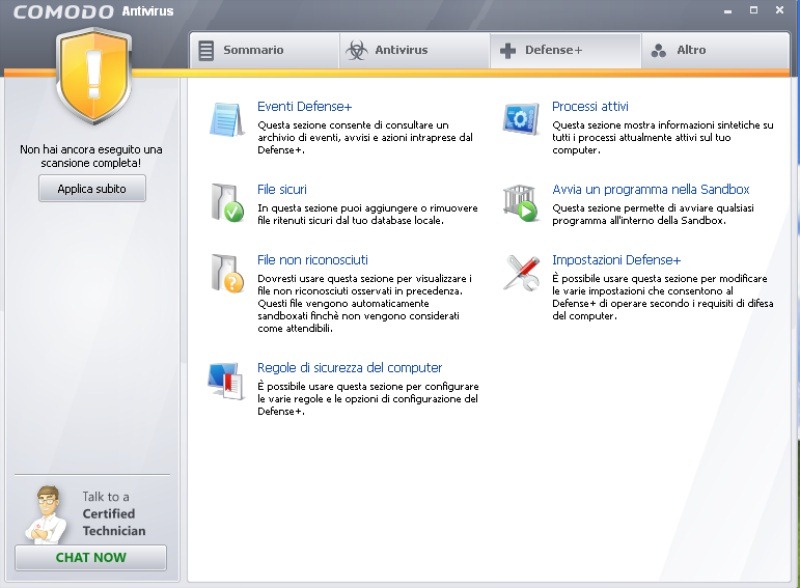This screenshot has height=588, width=800.
Task: Open the File non riconosciuti link
Action: tap(312, 260)
